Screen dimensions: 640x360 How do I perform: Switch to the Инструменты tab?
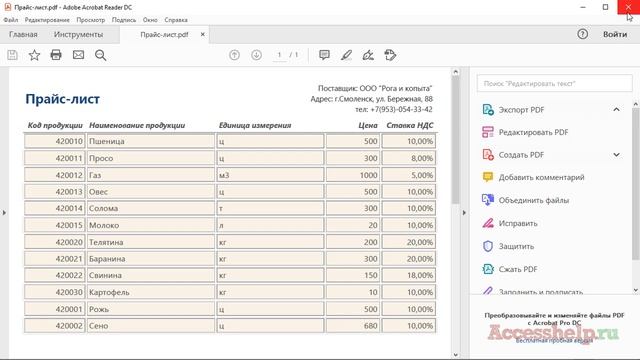pos(78,34)
